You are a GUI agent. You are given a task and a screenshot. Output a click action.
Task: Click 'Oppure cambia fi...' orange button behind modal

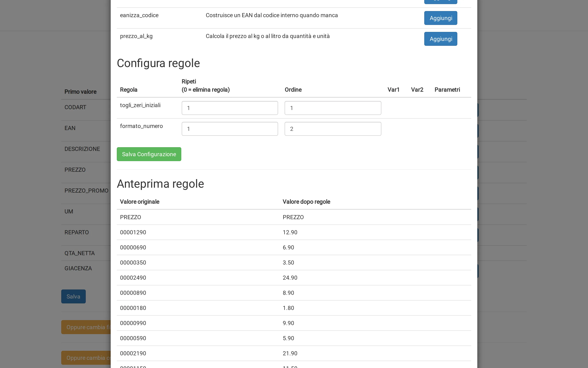coord(86,327)
